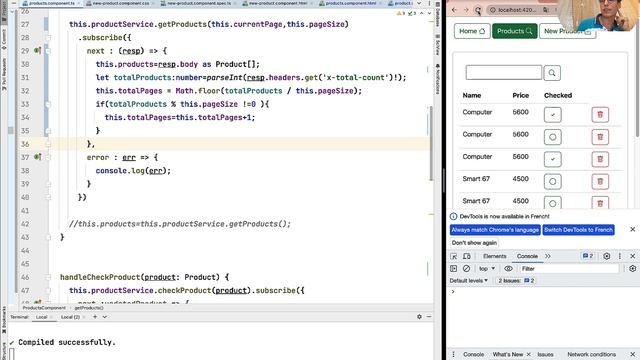
Task: Click the green Products navigation button
Action: point(514,31)
